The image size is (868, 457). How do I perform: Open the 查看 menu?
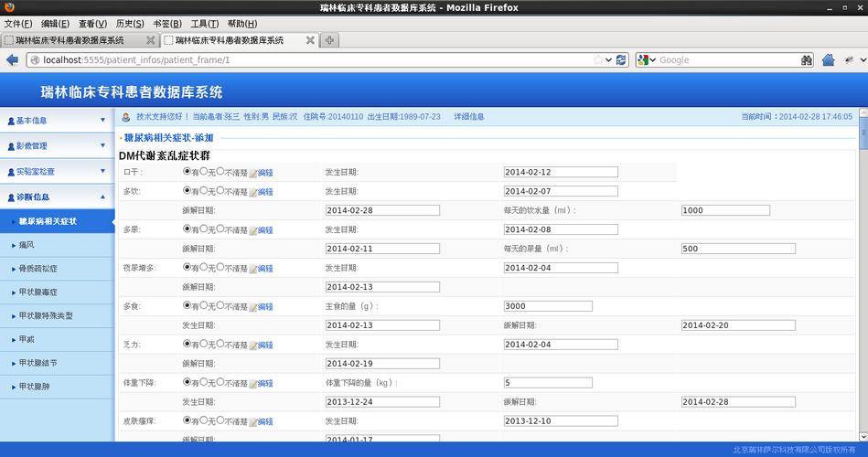pyautogui.click(x=92, y=24)
